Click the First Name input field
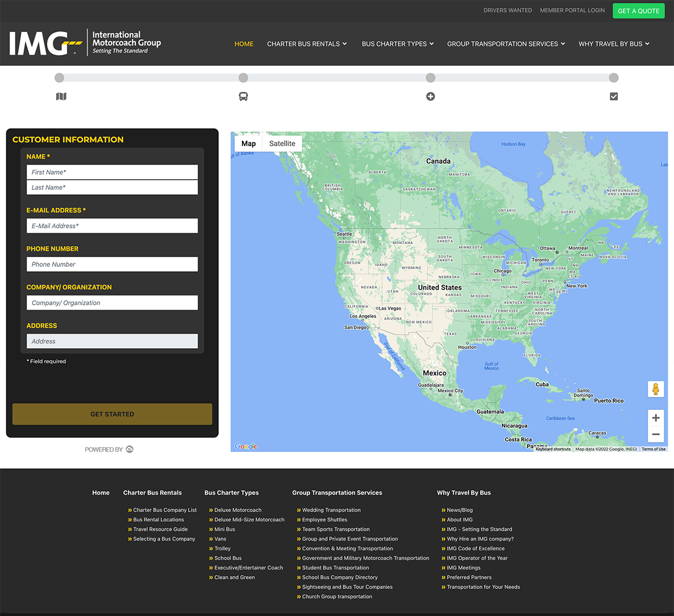The width and height of the screenshot is (674, 616). [x=112, y=172]
